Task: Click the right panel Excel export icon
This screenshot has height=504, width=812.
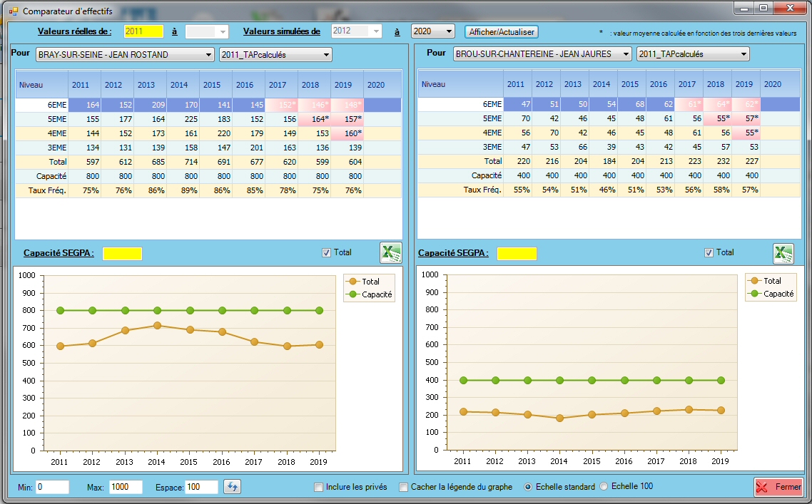Action: pos(783,253)
